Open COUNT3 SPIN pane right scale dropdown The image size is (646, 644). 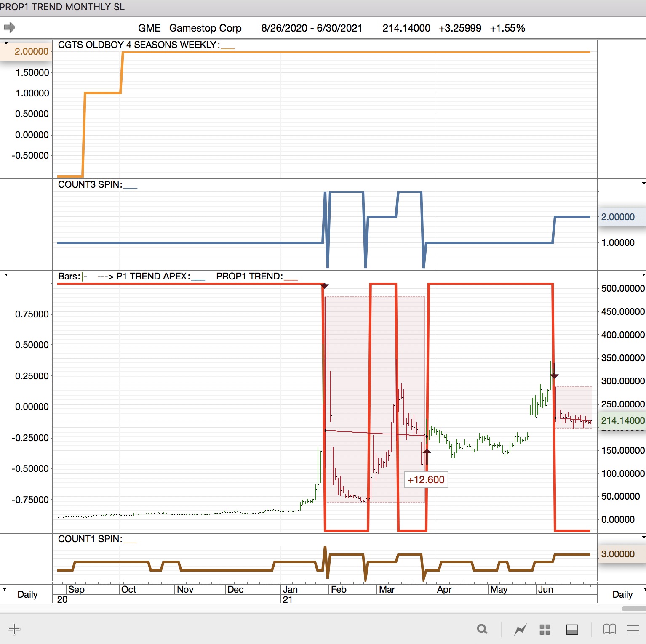click(x=643, y=183)
